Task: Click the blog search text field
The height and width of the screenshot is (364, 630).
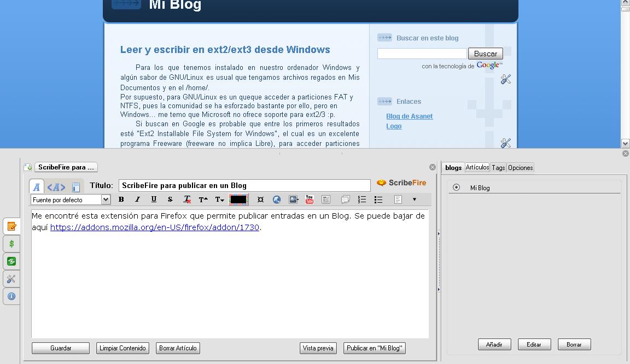Action: tap(422, 54)
